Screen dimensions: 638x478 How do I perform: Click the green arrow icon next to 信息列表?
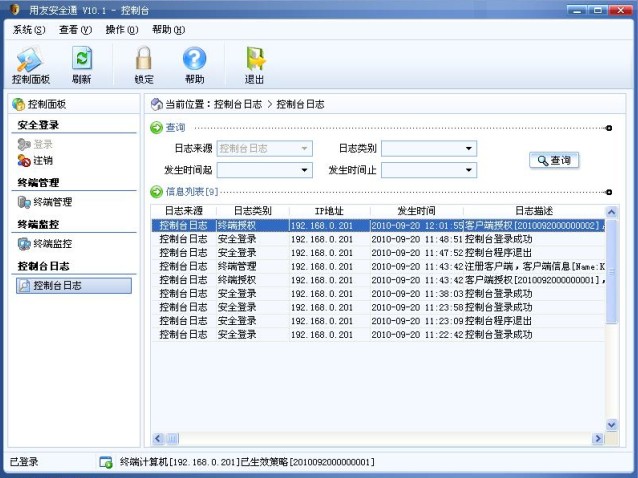coord(156,192)
